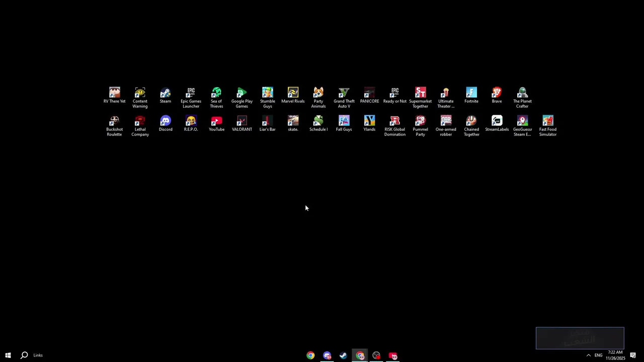Click the Buckshot Roulette desktop icon
The width and height of the screenshot is (644, 362).
[x=114, y=126]
